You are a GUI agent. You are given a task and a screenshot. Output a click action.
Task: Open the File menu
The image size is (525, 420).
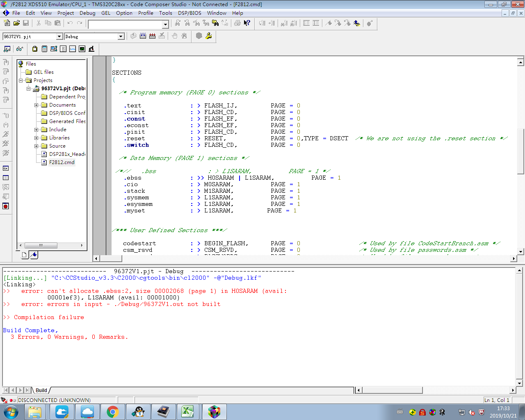pos(16,13)
